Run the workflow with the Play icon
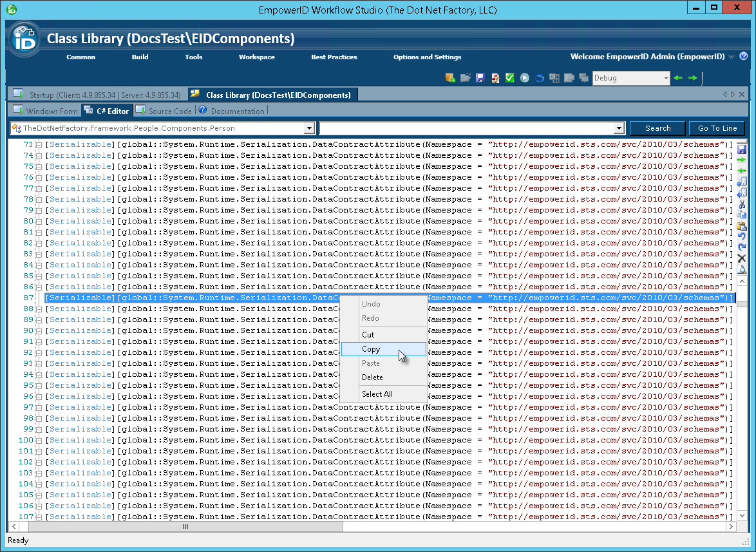The width and height of the screenshot is (756, 552). tap(524, 77)
